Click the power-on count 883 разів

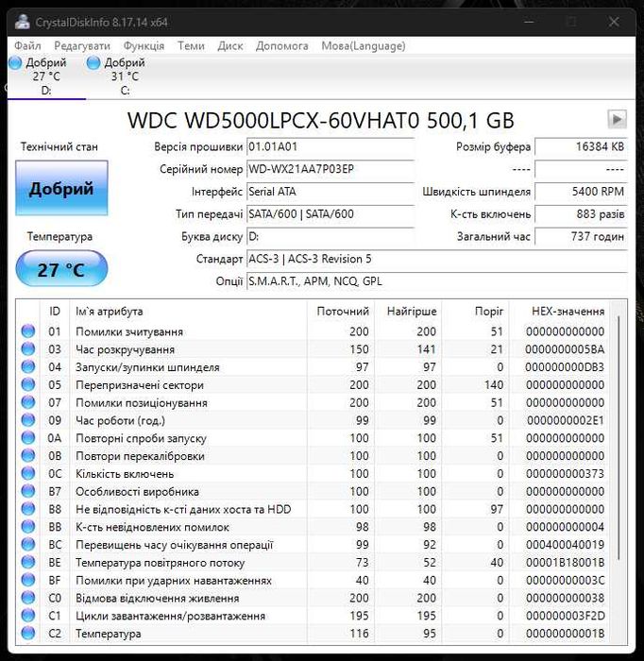(x=581, y=213)
